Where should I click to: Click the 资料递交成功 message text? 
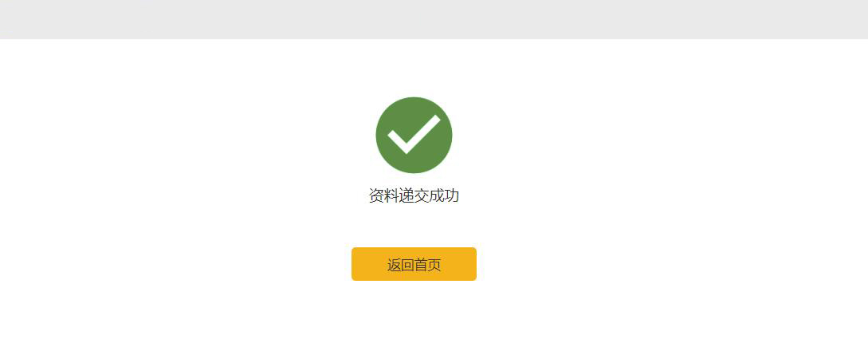pos(414,195)
